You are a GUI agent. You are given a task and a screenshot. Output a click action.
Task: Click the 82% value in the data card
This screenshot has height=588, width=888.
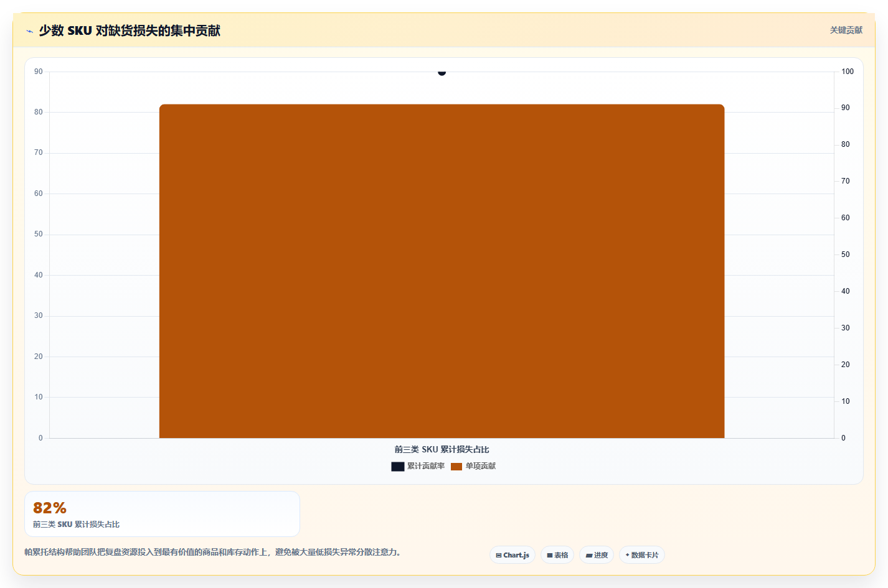(x=50, y=508)
